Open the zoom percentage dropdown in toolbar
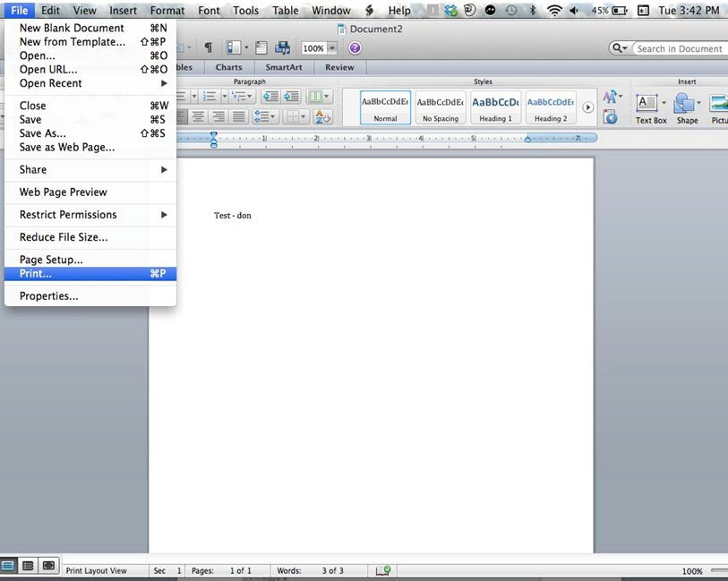Image resolution: width=728 pixels, height=581 pixels. (x=332, y=47)
